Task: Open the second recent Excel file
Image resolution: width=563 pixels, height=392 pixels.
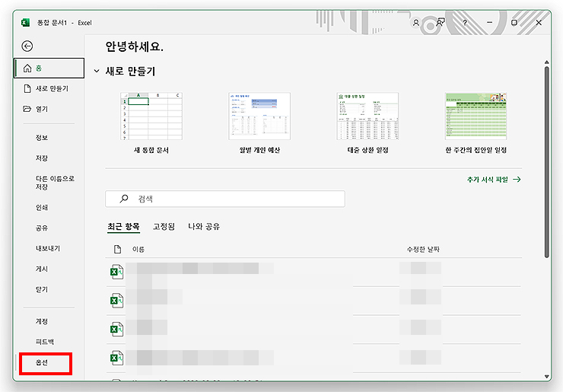Action: pyautogui.click(x=313, y=301)
